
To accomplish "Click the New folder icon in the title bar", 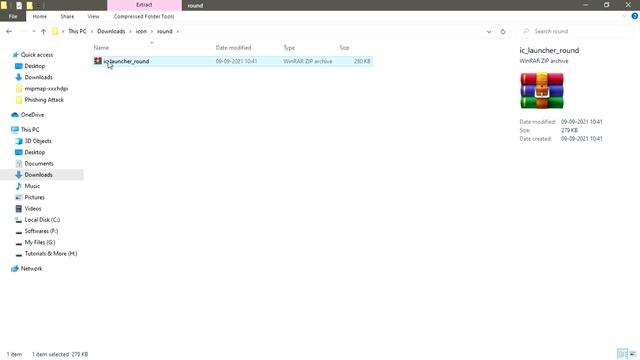I will click(x=29, y=5).
